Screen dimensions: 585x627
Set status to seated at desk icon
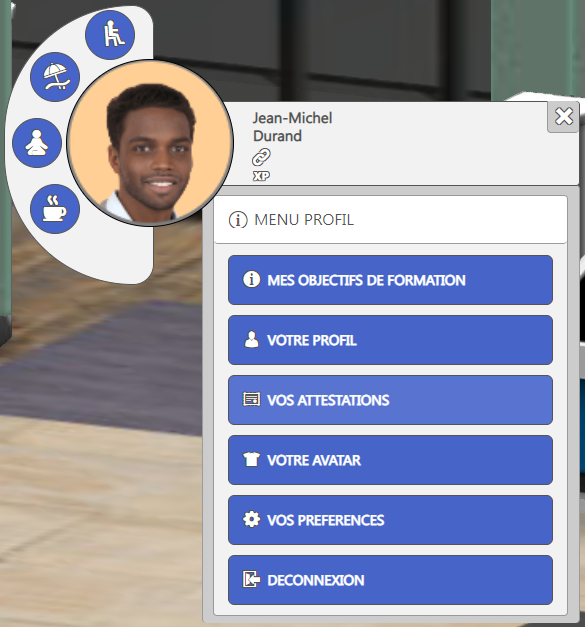(x=110, y=35)
